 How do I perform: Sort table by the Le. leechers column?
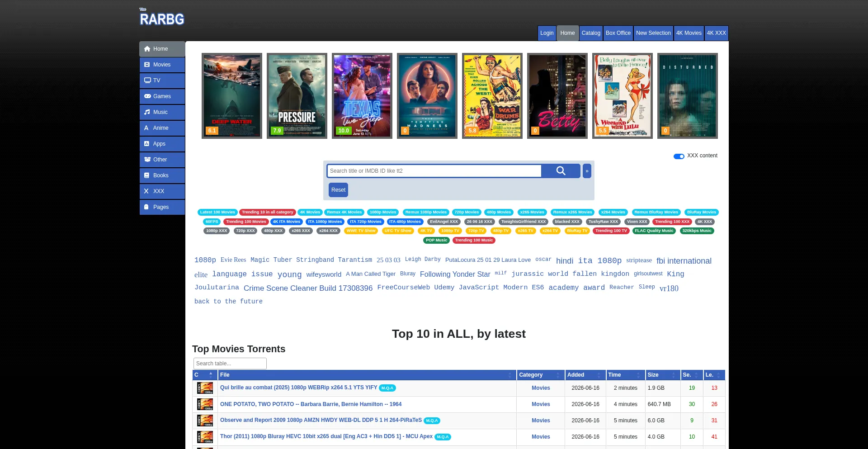point(714,375)
